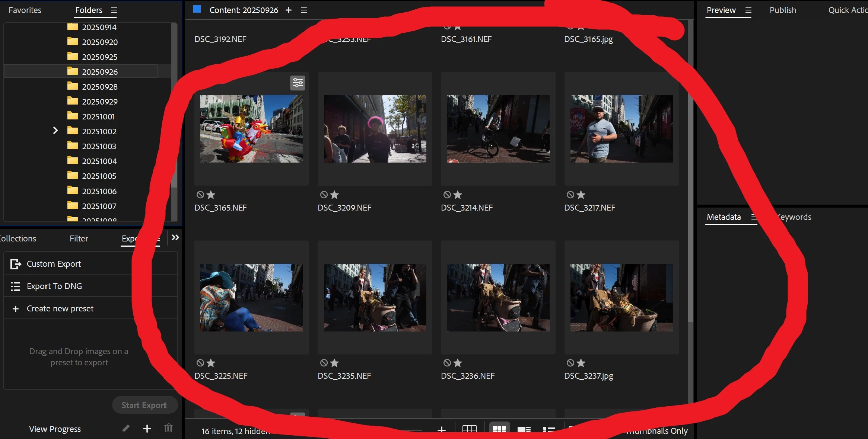Toggle reject mark on DSC_3225.NEF
Viewport: 868px width, 439px height.
coord(200,363)
